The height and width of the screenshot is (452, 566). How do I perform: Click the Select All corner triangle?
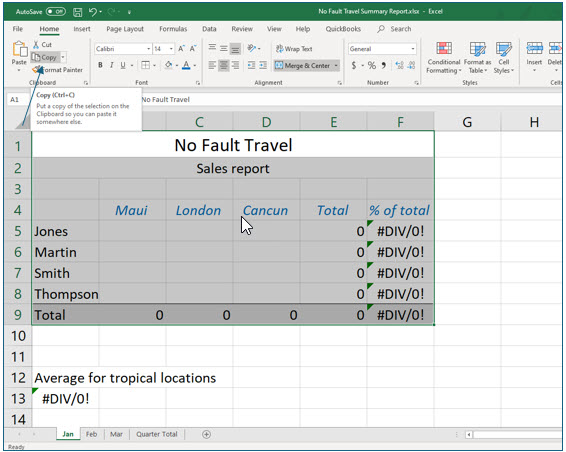coord(23,122)
